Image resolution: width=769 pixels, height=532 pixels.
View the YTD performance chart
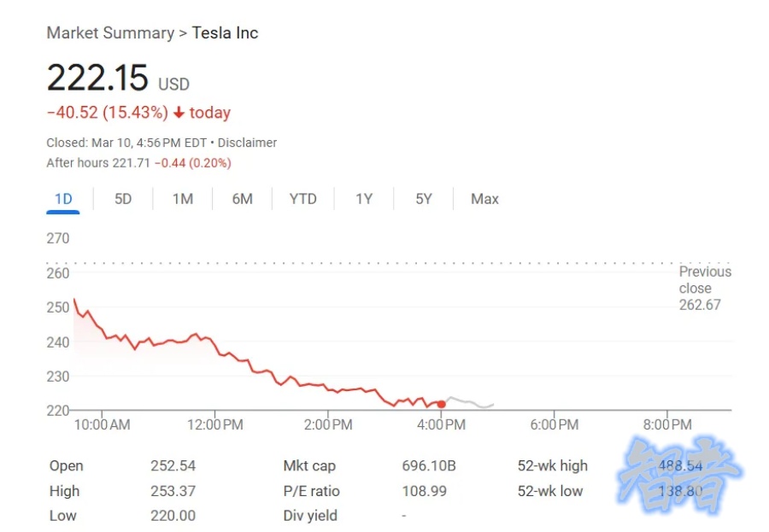tap(302, 198)
